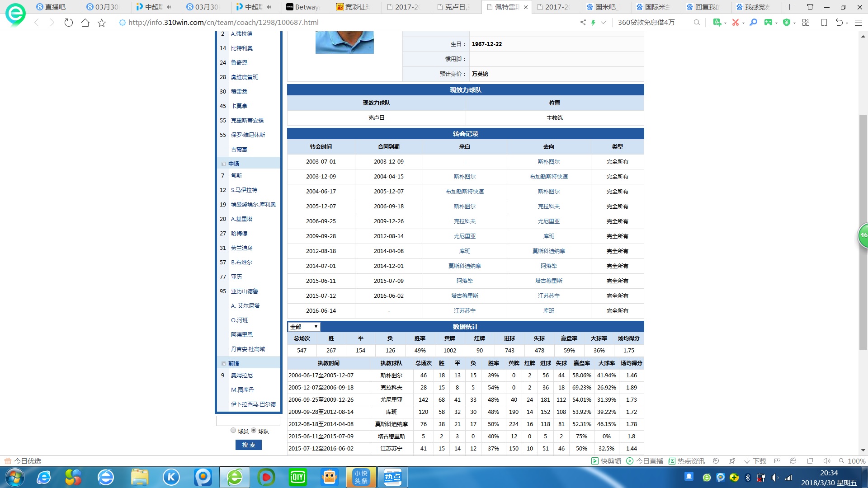
Task: Select the 球队 radio button
Action: 254,431
